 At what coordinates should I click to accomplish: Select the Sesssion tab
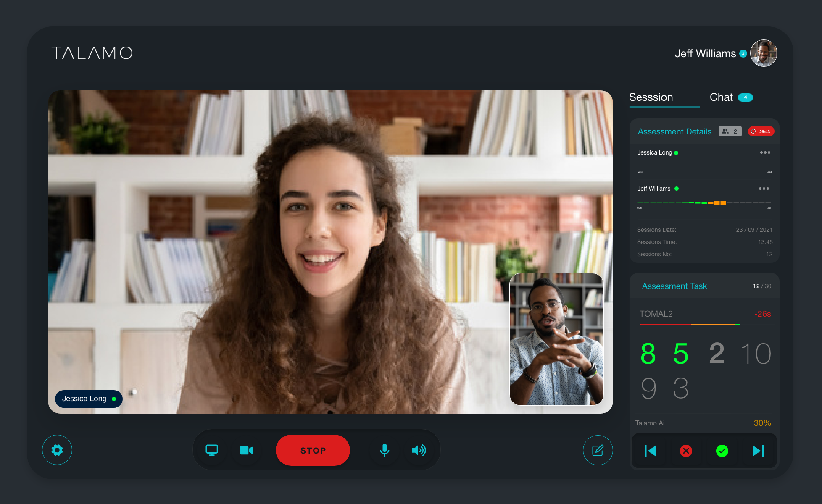pos(651,97)
